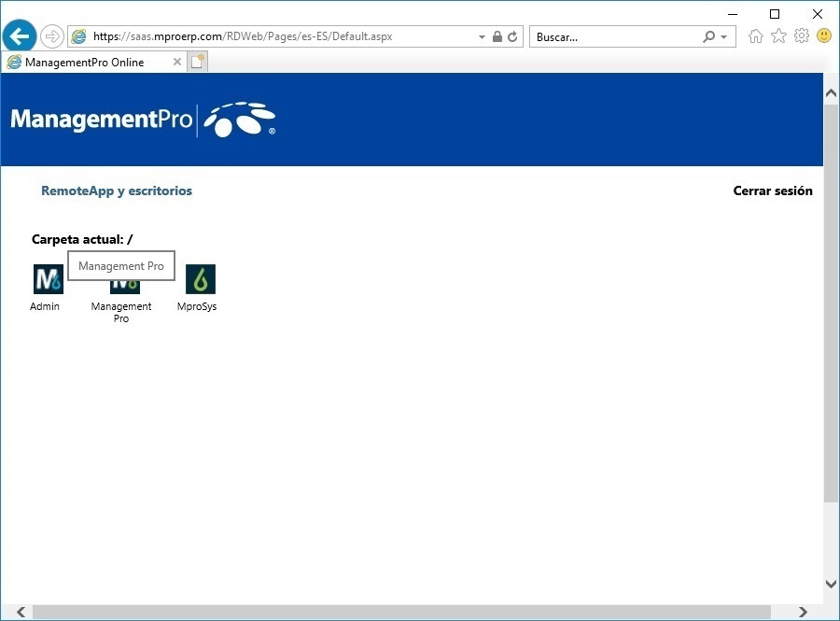Click Cerrar sesión to log out
Screen dimensions: 840x621
[773, 191]
